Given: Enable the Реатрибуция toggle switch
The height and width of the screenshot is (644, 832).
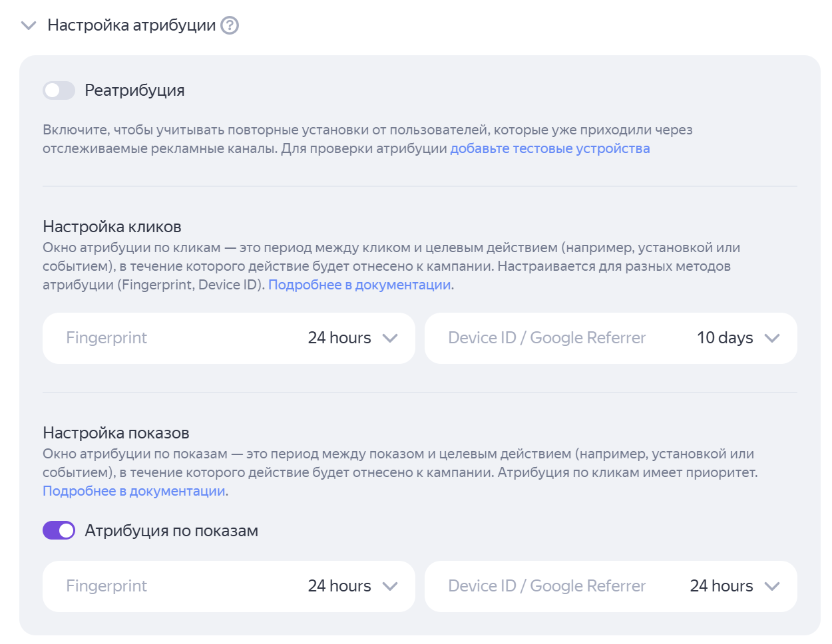Looking at the screenshot, I should point(59,90).
